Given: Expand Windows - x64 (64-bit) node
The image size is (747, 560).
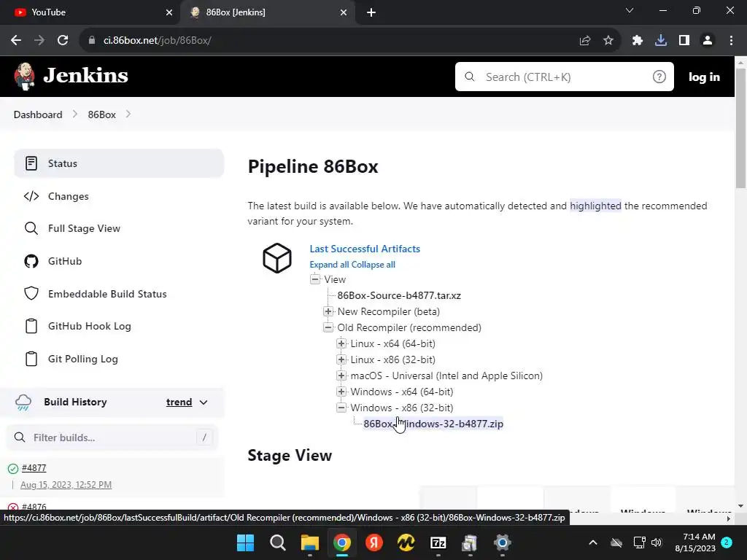Looking at the screenshot, I should point(341,392).
